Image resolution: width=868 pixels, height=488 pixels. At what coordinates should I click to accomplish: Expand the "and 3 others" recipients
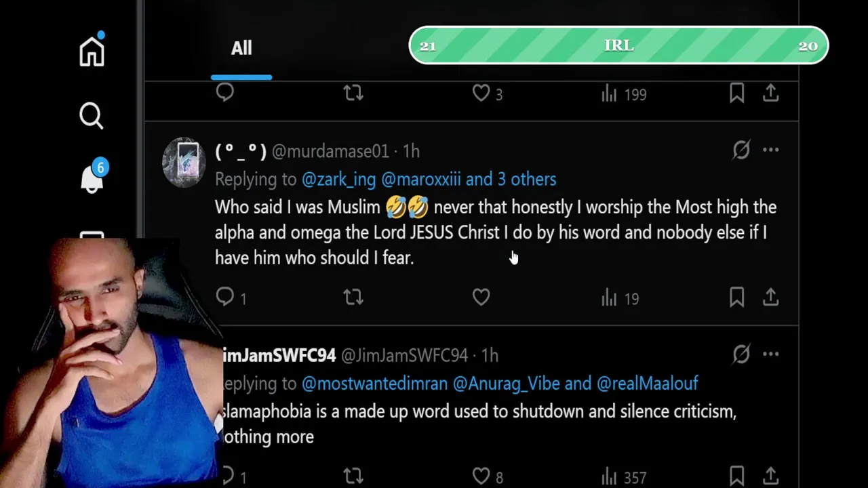pyautogui.click(x=511, y=179)
